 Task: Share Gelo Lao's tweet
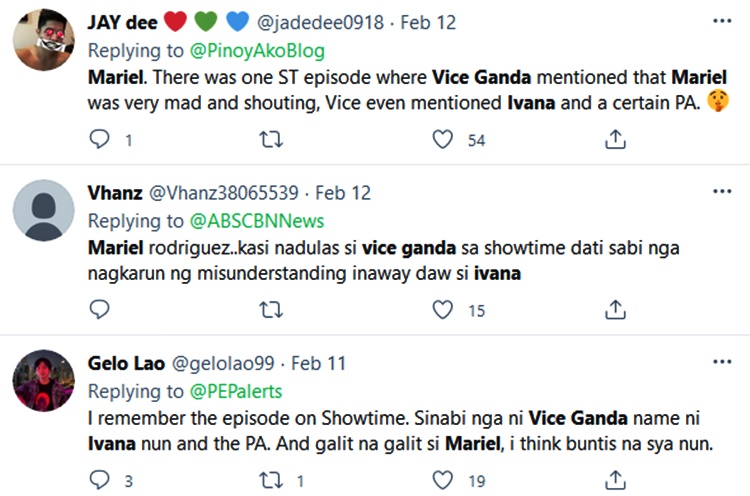coord(615,480)
